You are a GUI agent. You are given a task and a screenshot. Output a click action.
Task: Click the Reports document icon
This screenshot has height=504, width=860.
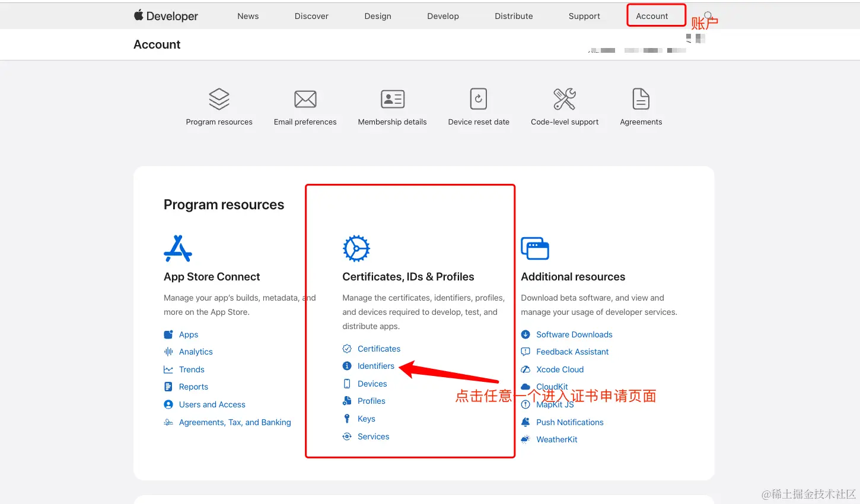click(x=168, y=387)
